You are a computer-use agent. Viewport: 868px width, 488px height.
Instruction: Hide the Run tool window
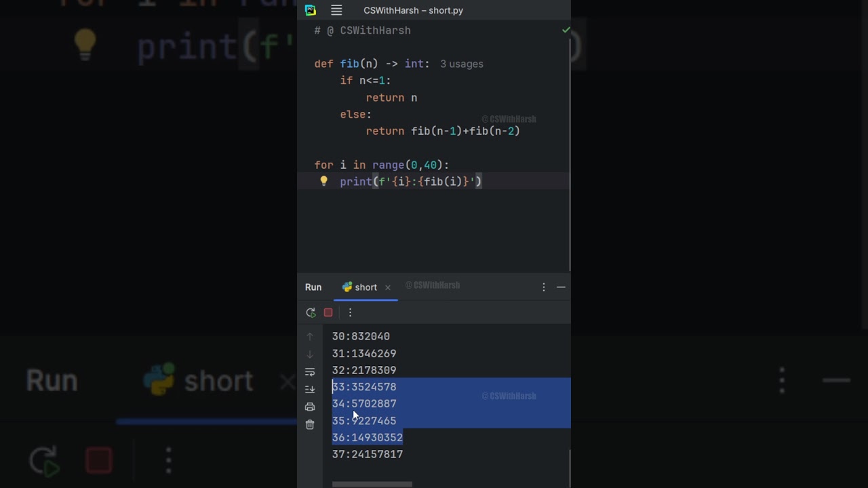click(561, 287)
